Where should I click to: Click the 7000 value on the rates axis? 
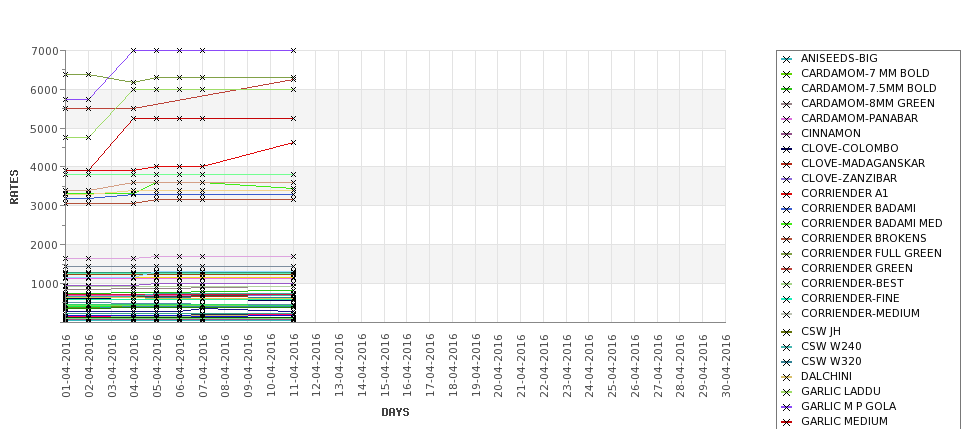(45, 50)
